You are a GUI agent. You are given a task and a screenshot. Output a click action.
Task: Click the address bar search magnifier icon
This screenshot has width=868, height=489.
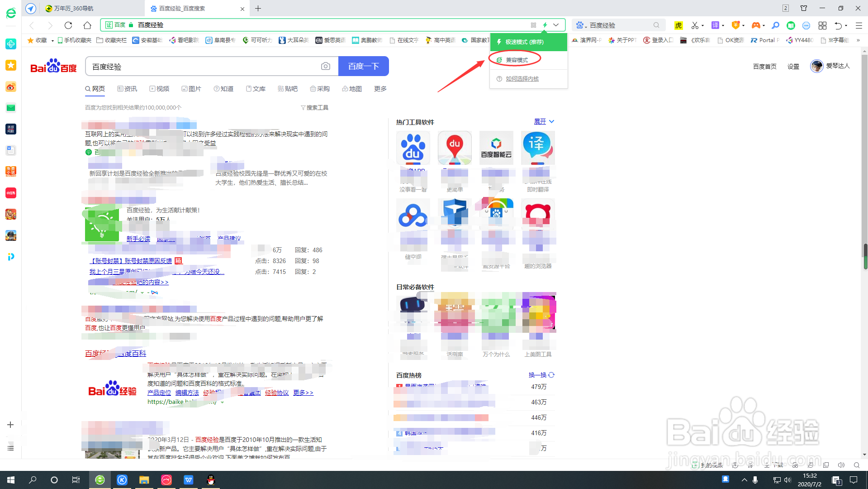click(x=656, y=25)
